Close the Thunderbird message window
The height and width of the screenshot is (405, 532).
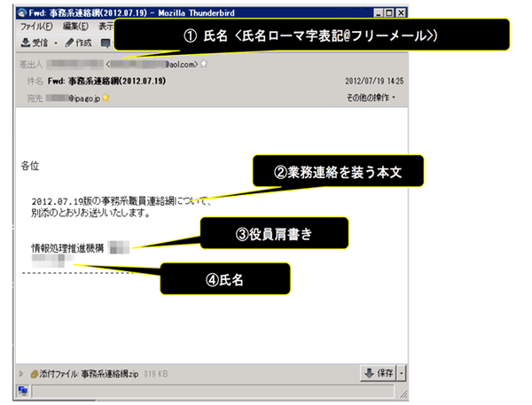point(401,13)
